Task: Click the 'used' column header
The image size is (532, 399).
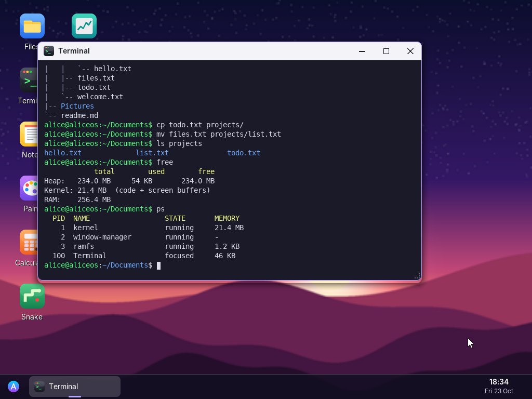Action: tap(156, 171)
